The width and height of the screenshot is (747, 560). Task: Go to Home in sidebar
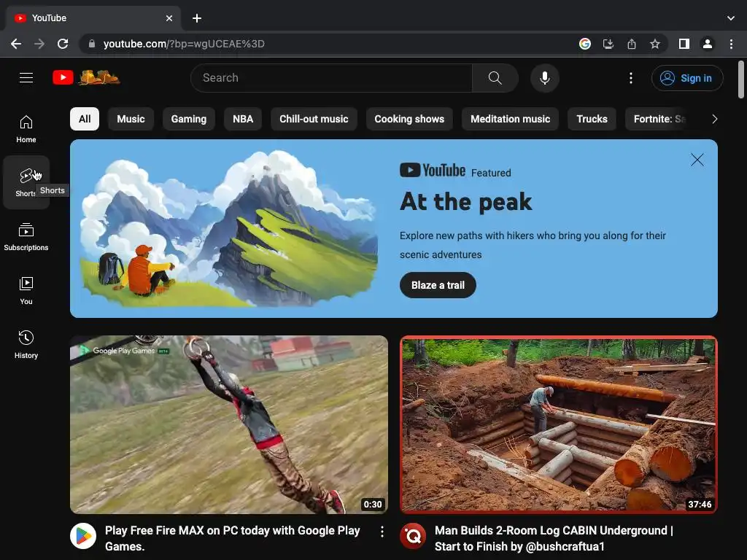point(26,128)
